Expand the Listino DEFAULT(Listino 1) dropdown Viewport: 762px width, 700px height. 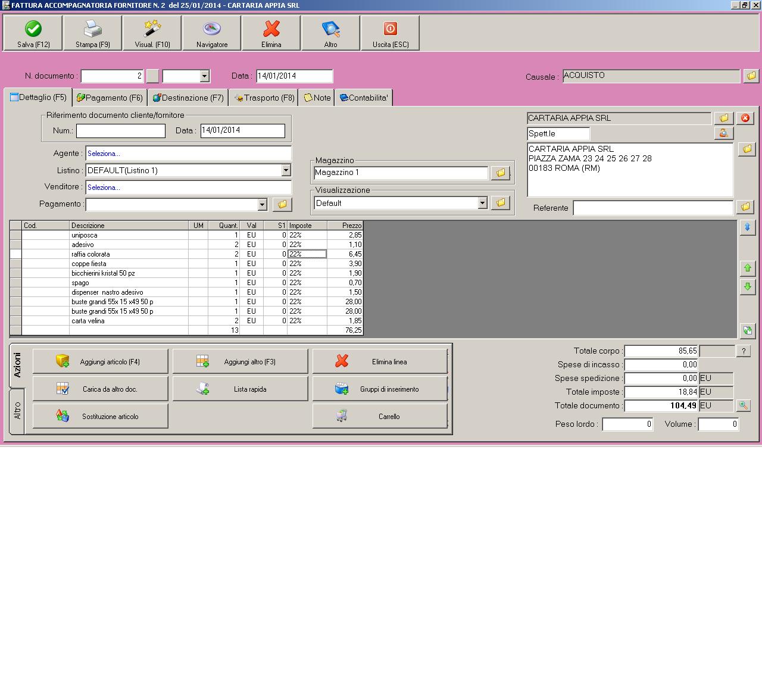(x=286, y=170)
